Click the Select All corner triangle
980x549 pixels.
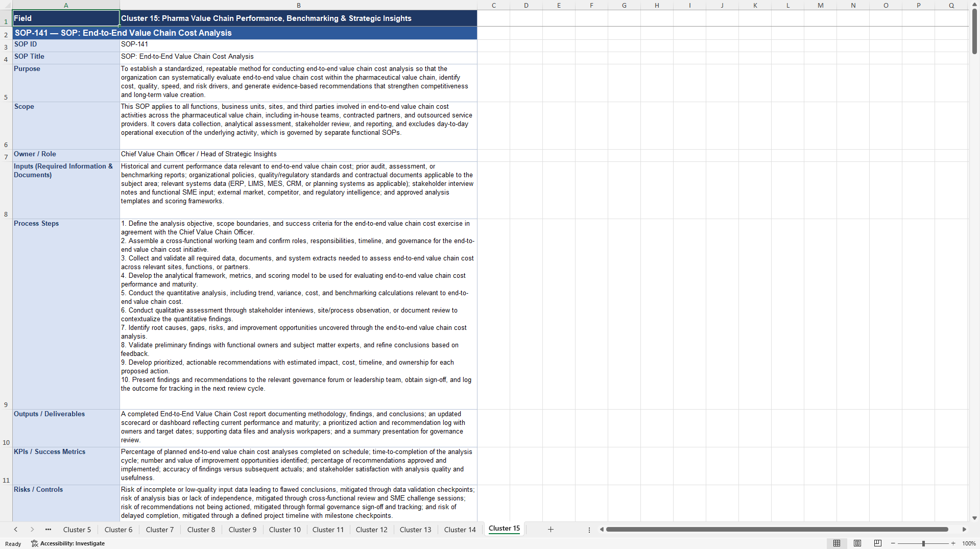coord(6,5)
